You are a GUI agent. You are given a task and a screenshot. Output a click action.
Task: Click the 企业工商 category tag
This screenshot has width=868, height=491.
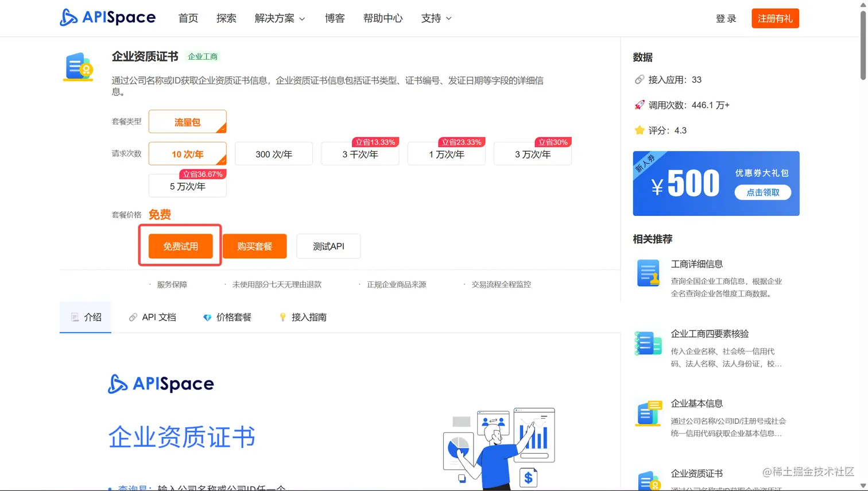[203, 56]
